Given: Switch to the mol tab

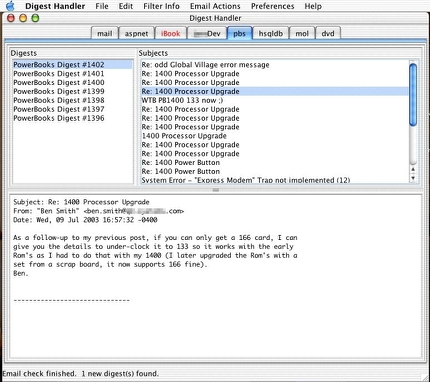Looking at the screenshot, I should [302, 33].
